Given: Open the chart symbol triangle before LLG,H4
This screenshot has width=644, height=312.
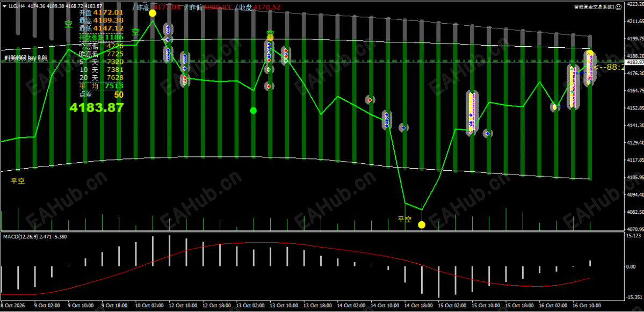Looking at the screenshot, I should point(4,6).
